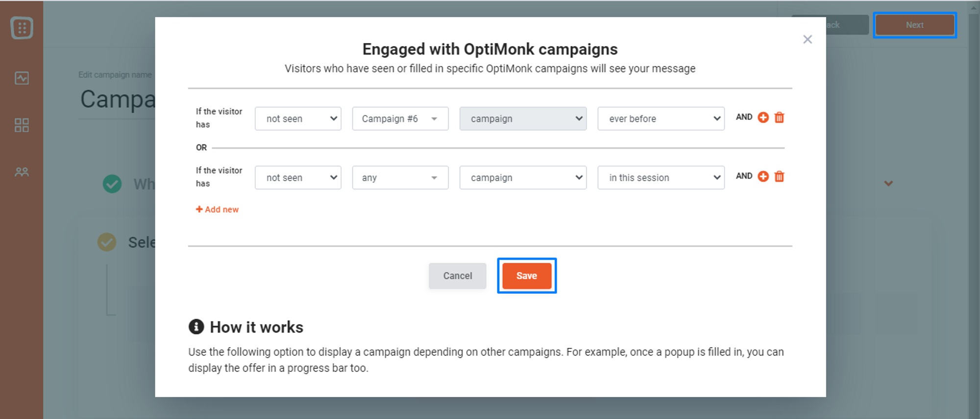The width and height of the screenshot is (980, 419).
Task: Open the users icon in sidebar
Action: 22,172
